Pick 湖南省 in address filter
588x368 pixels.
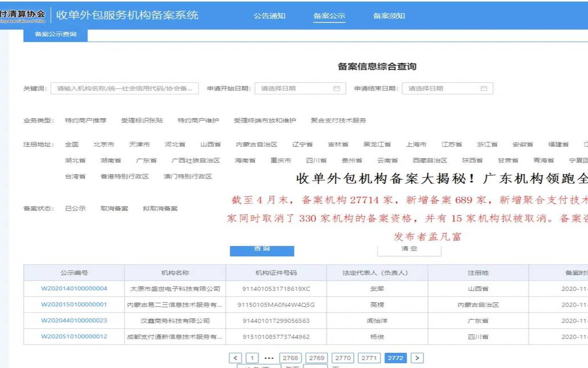click(111, 161)
